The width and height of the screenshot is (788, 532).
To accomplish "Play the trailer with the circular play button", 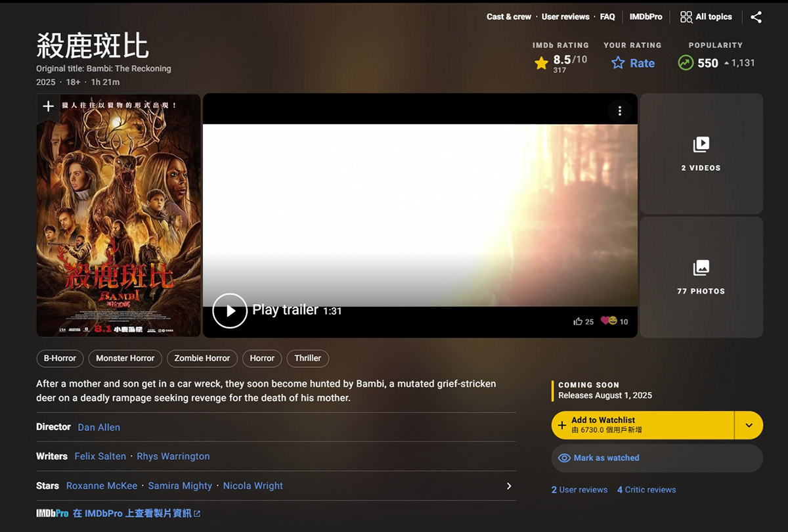I will pos(230,311).
